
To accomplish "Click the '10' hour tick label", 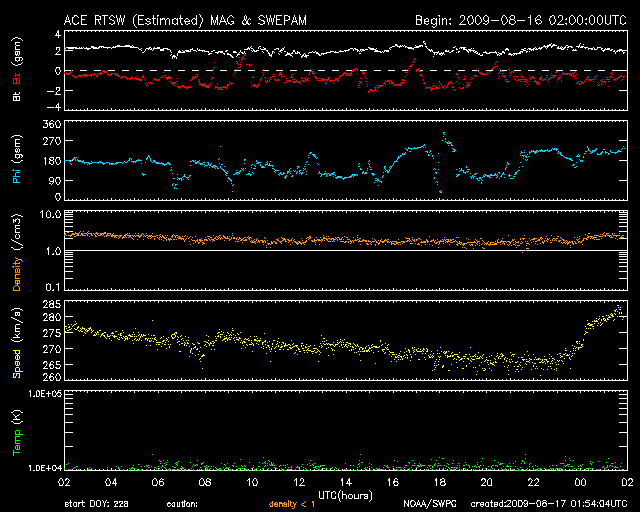I will pos(252,483).
